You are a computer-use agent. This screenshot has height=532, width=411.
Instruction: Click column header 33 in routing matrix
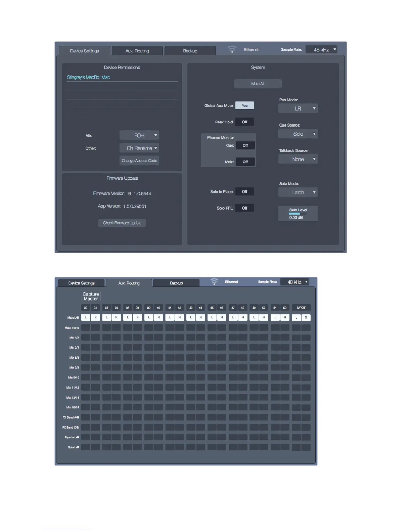tap(86, 308)
